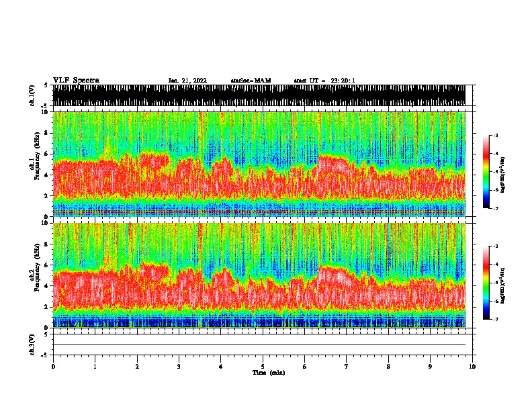Image resolution: width=532 pixels, height=411 pixels.
Task: Click the ch.1 color bar "log(PSD)" units label
Action: click(x=503, y=175)
